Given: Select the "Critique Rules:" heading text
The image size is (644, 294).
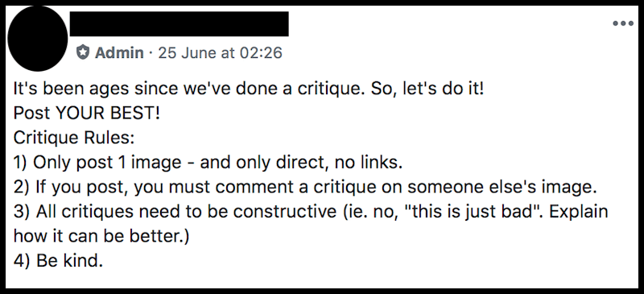Looking at the screenshot, I should coord(74,139).
